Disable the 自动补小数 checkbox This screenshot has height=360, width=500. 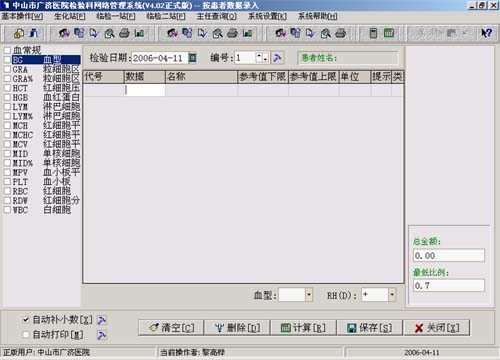[x=26, y=320]
